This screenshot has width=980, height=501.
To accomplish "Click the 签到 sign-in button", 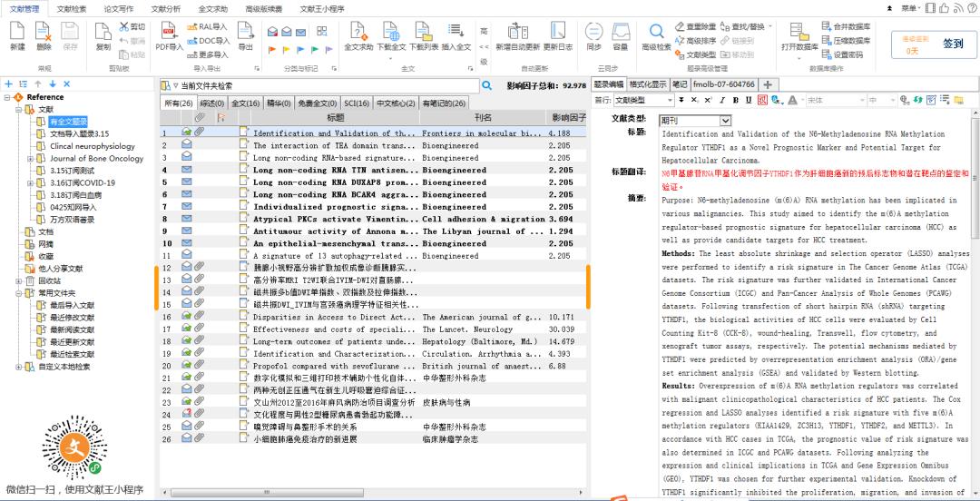I will pos(953,43).
